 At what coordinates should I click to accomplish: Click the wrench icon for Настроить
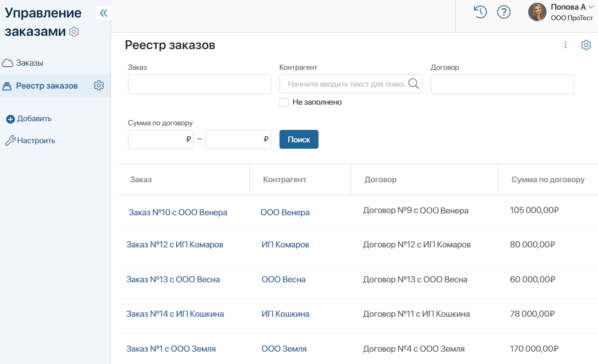(10, 141)
